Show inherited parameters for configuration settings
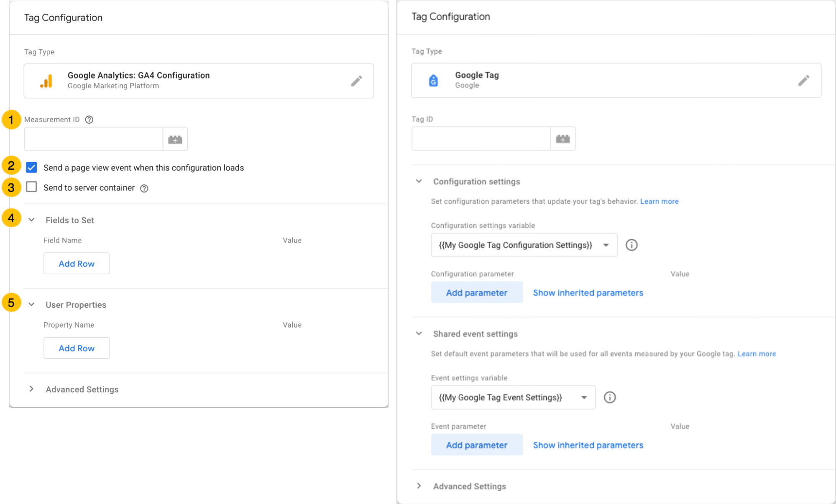The height and width of the screenshot is (504, 836). [x=588, y=293]
